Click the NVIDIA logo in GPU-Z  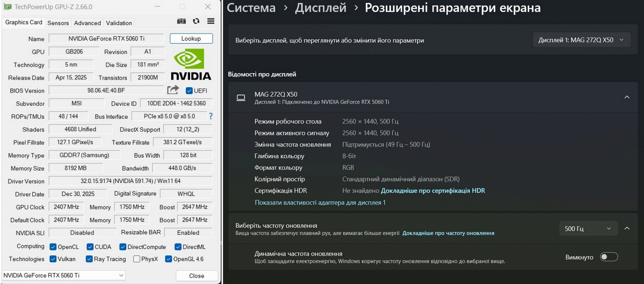[191, 65]
